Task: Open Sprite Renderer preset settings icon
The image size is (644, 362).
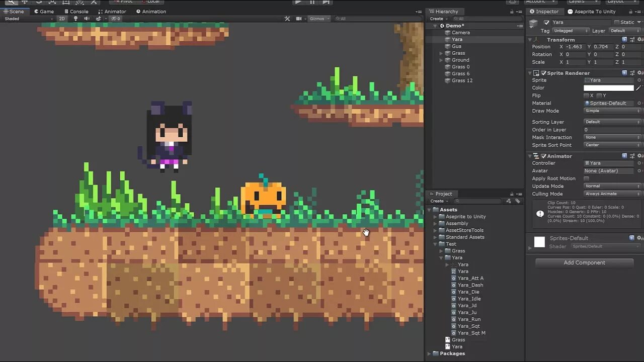Action: point(631,73)
